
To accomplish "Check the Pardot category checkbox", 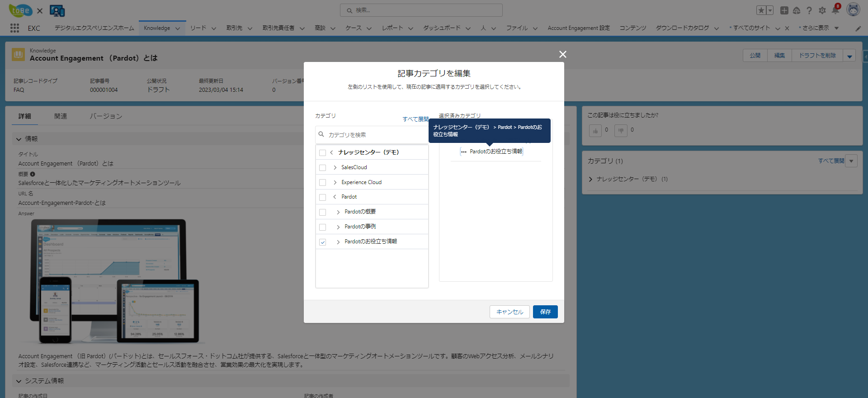I will coord(322,198).
